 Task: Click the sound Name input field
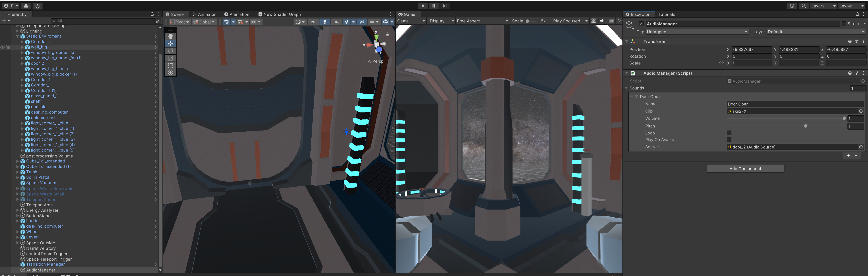795,104
